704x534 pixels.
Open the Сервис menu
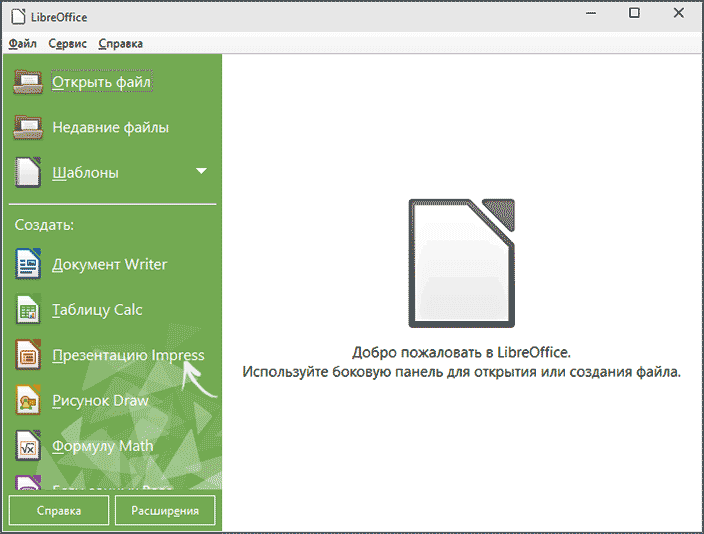pyautogui.click(x=67, y=44)
